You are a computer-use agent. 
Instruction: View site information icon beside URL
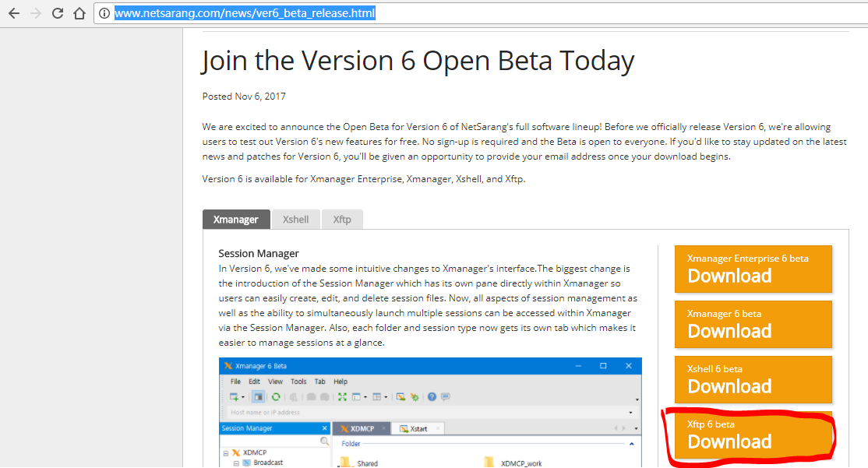tap(104, 13)
